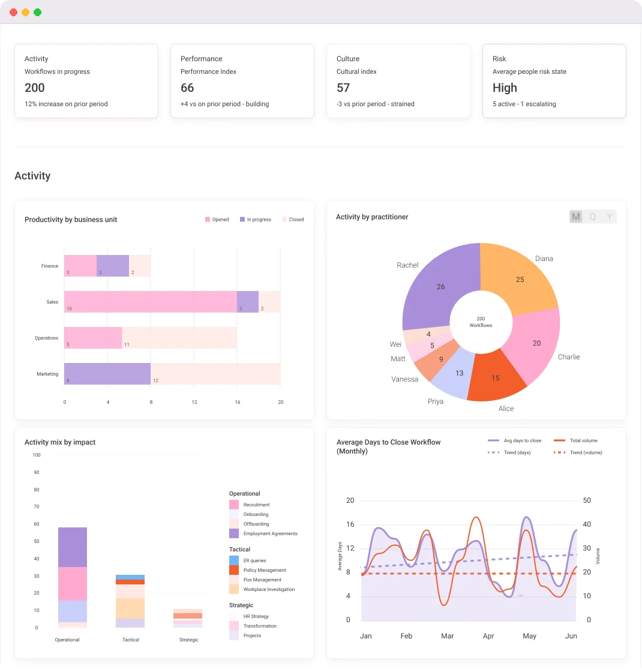Click Charlie's donut slice with 20
Image resolution: width=642 pixels, height=672 pixels.
(536, 343)
